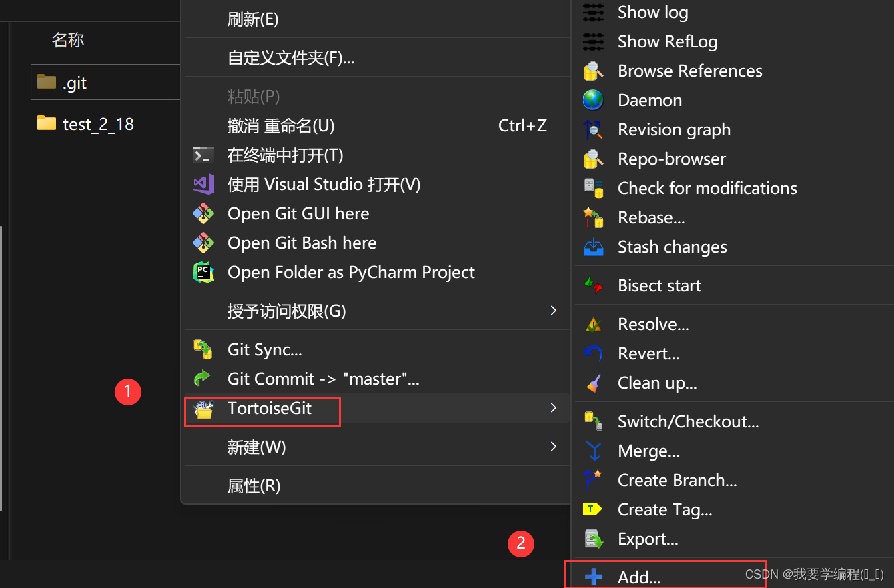This screenshot has width=894, height=588.
Task: Click the Check for modifications icon
Action: click(x=593, y=188)
